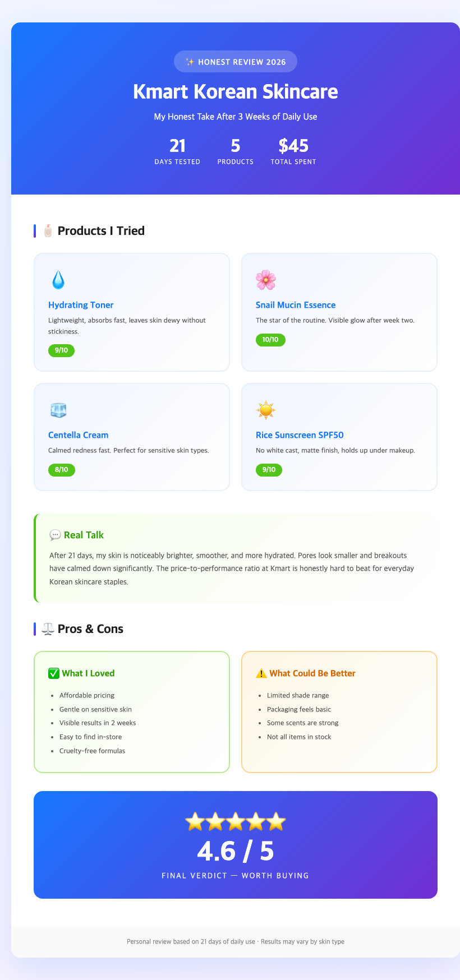
Task: Click the sun icon on Rice Sunscreen
Action: pyautogui.click(x=266, y=410)
